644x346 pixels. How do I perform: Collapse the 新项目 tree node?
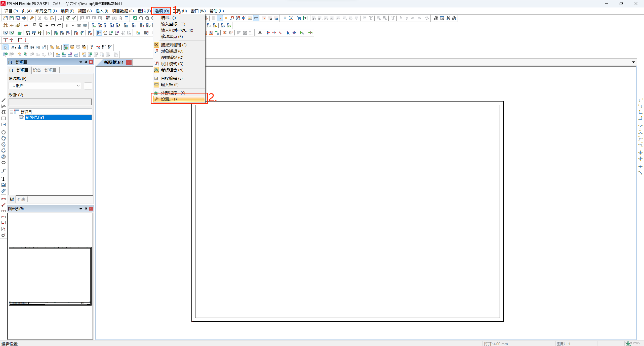[x=12, y=112]
